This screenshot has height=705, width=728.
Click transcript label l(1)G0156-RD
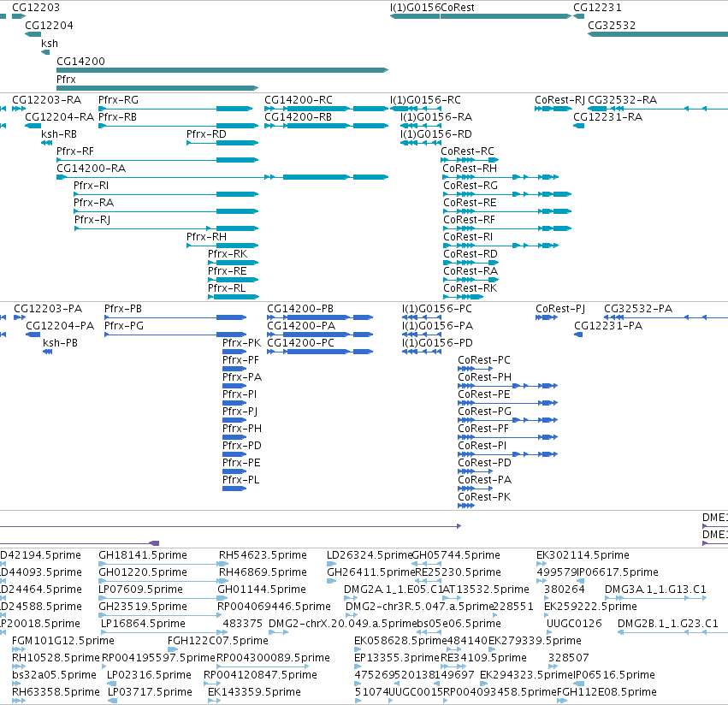(436, 134)
